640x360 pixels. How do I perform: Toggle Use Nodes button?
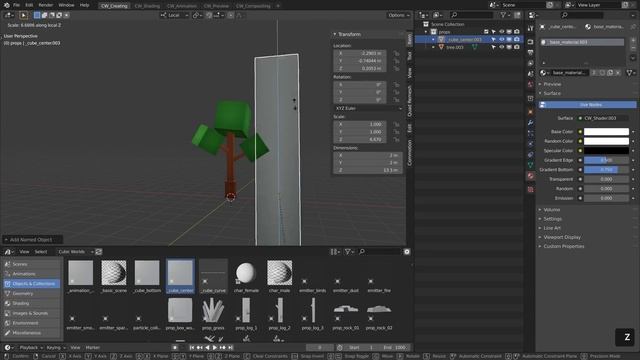[587, 104]
